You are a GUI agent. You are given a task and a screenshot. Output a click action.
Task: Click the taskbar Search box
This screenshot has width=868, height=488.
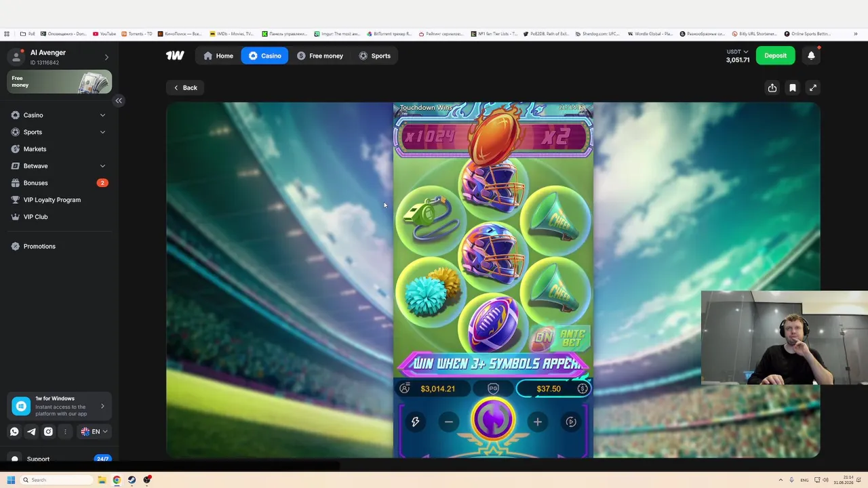click(57, 480)
